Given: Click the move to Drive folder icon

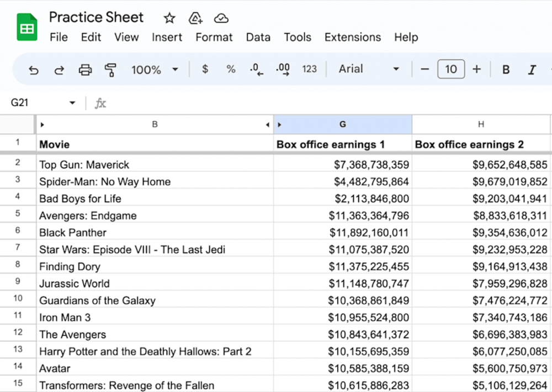Looking at the screenshot, I should tap(195, 18).
